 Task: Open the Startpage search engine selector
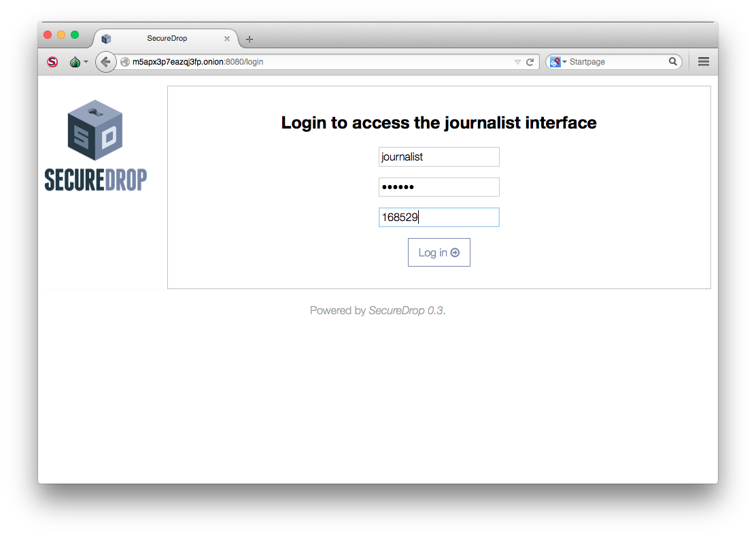558,62
